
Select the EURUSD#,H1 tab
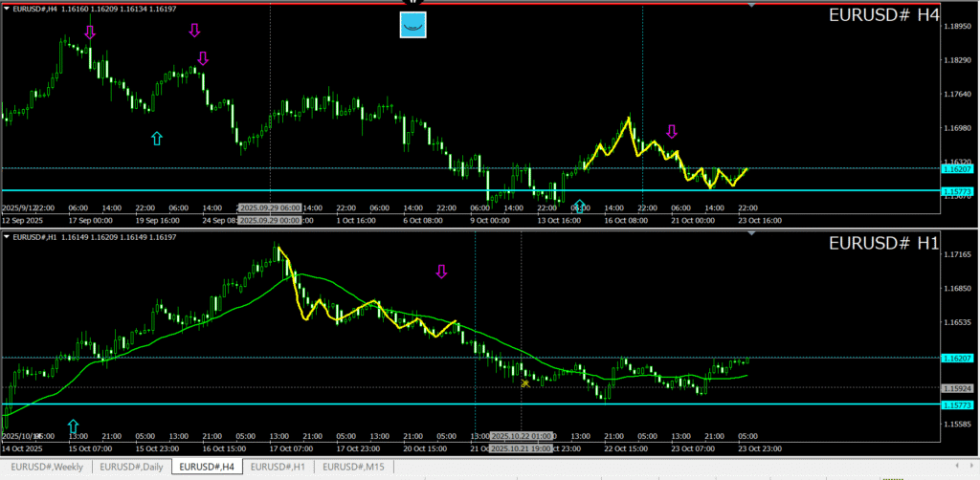click(278, 468)
